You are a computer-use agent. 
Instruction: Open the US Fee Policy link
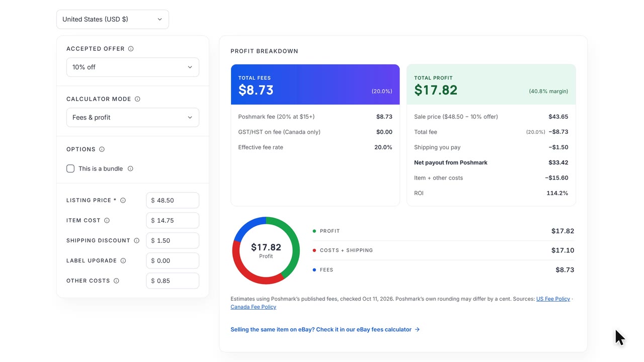pos(553,299)
